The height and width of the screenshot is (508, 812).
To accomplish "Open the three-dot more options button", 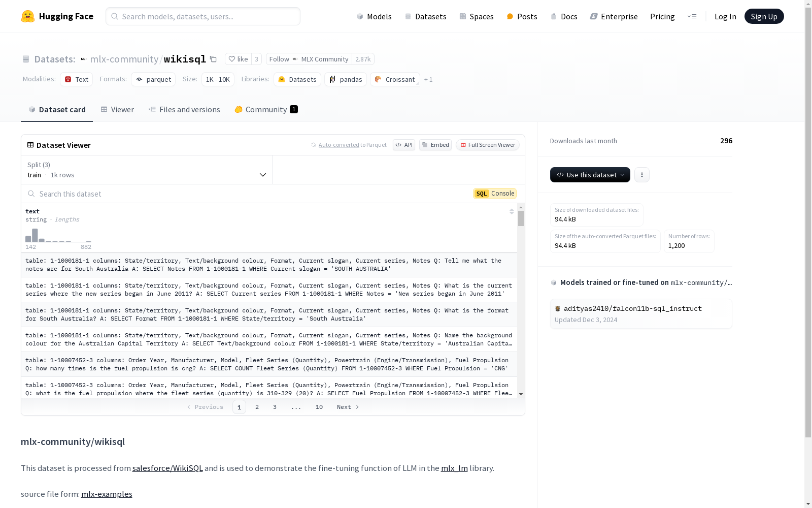I will click(642, 175).
